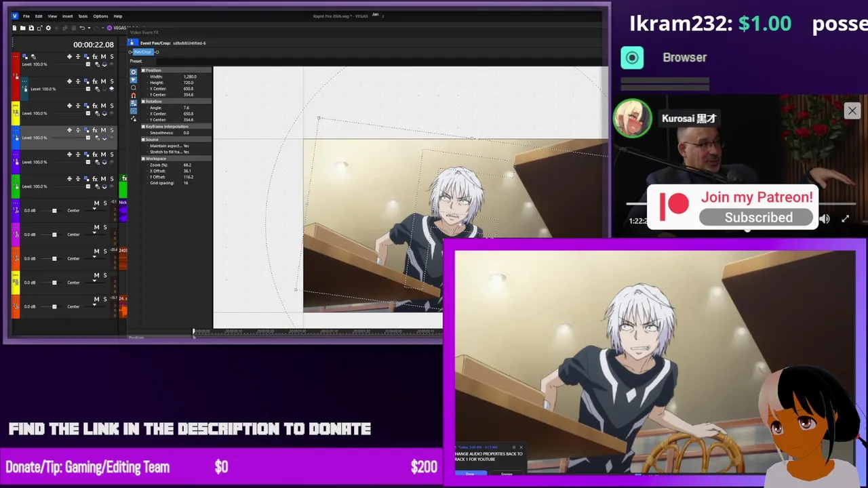
Task: Click the Undo arrow in the toolbar
Action: tap(82, 28)
